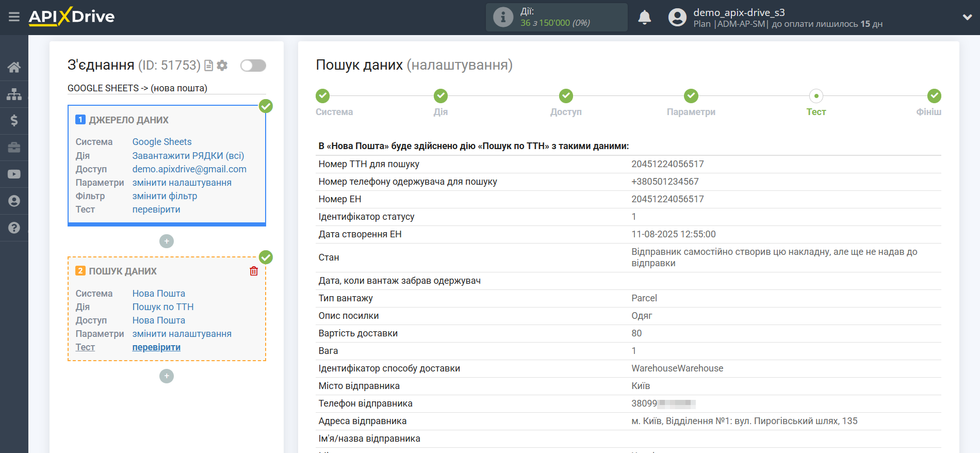Image resolution: width=980 pixels, height=453 pixels.
Task: Expand the account dropdown chevron
Action: 967,17
